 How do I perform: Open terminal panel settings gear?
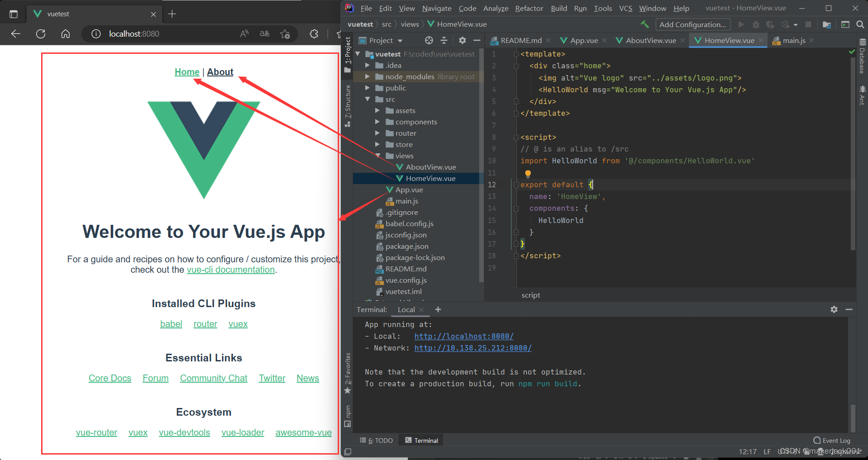click(834, 309)
